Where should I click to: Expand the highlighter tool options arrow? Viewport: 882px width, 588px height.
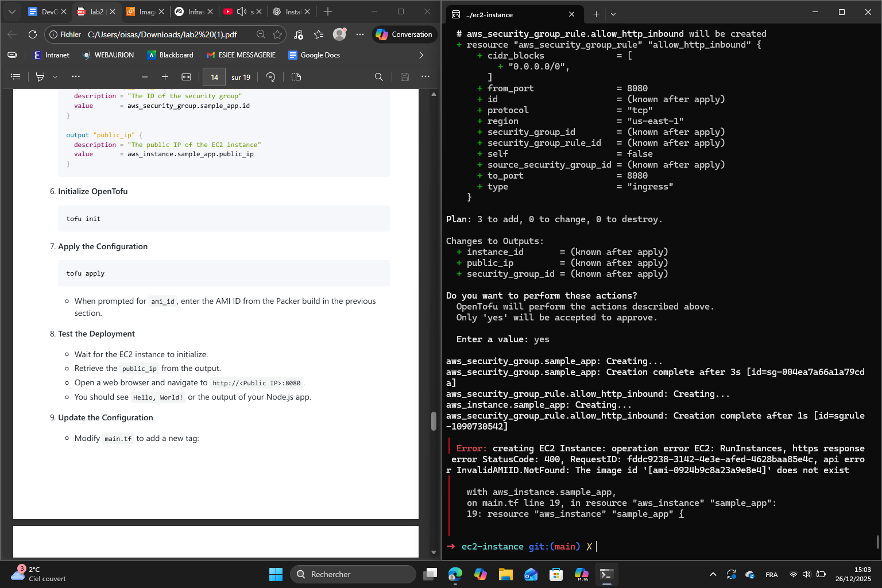(x=55, y=77)
